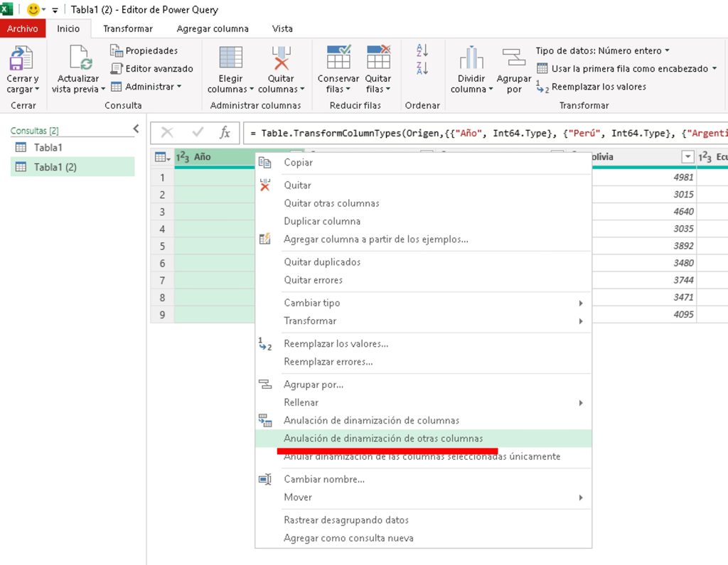Choose Reemplazar los valores... in the context menu
Image resolution: width=728 pixels, height=565 pixels.
tap(424, 343)
